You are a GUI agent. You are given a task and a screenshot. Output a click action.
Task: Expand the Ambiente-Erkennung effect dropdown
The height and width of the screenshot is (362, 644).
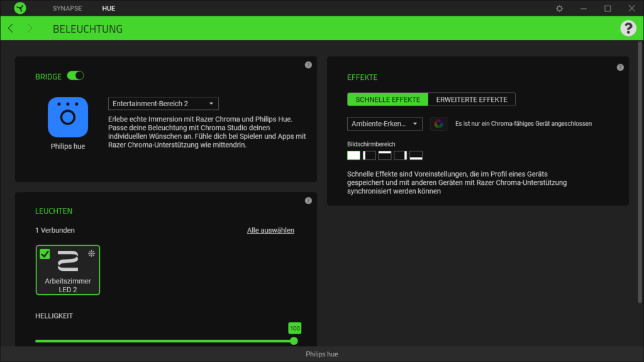(384, 124)
